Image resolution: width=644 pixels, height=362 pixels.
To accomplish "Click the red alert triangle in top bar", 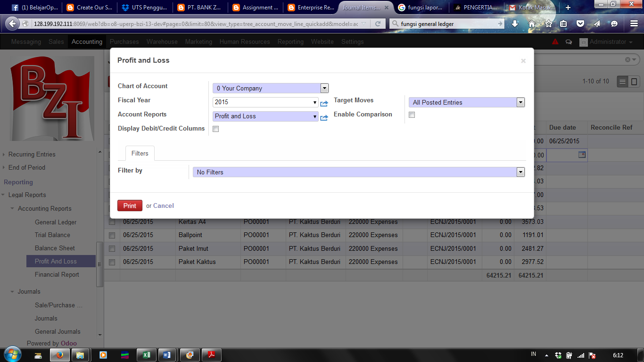I will point(555,41).
